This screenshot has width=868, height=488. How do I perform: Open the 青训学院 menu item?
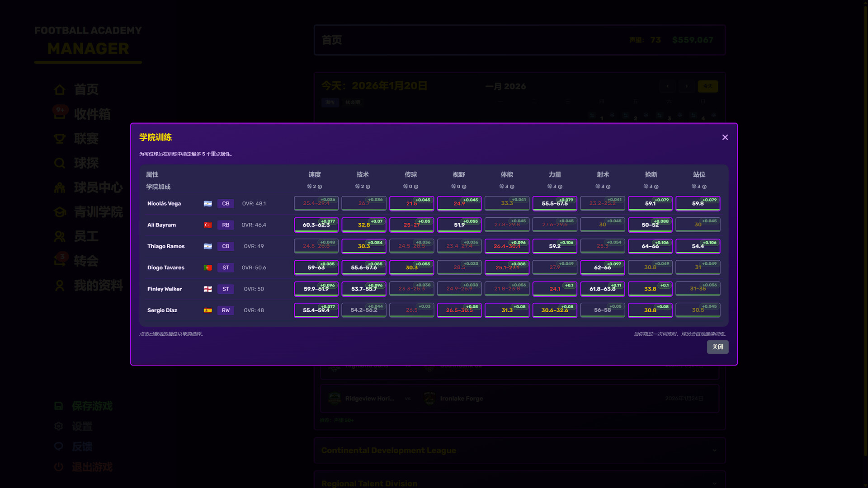point(98,212)
